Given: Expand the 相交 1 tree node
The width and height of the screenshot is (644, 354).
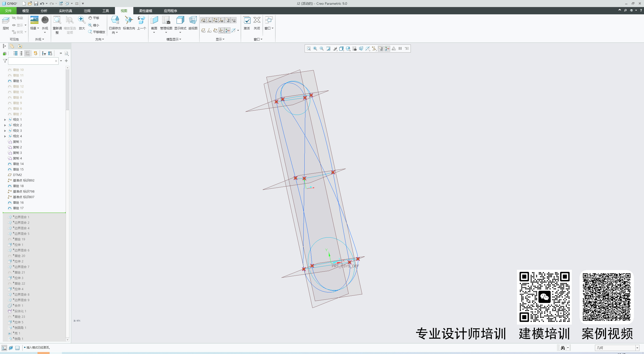Looking at the screenshot, I should 5,119.
